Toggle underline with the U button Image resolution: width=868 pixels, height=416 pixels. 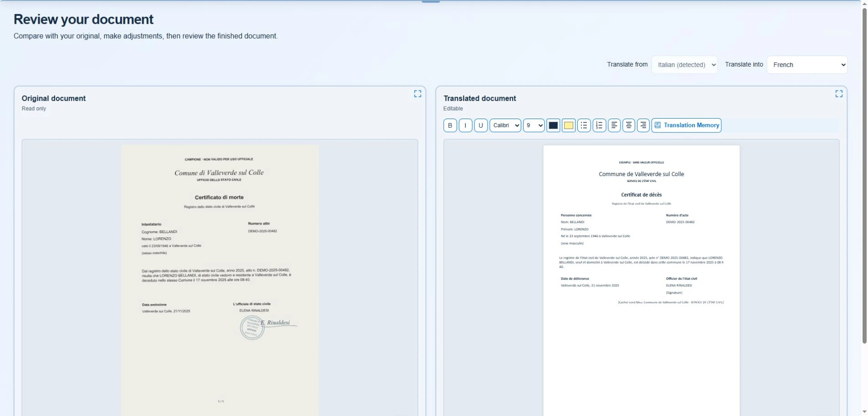[x=481, y=125]
